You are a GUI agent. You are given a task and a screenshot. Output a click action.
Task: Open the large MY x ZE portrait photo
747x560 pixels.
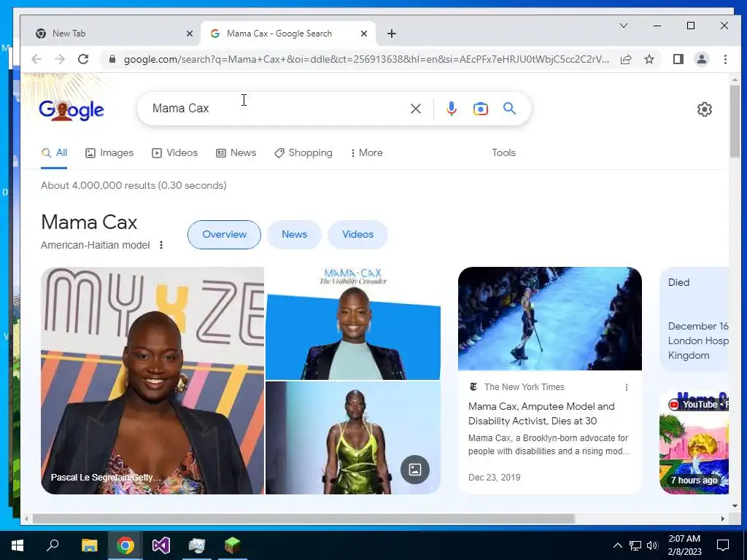(152, 381)
